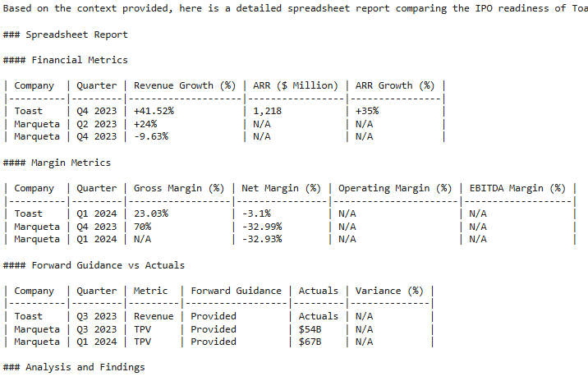The image size is (588, 381).
Task: Click the net margin value -32.93%
Action: click(262, 239)
